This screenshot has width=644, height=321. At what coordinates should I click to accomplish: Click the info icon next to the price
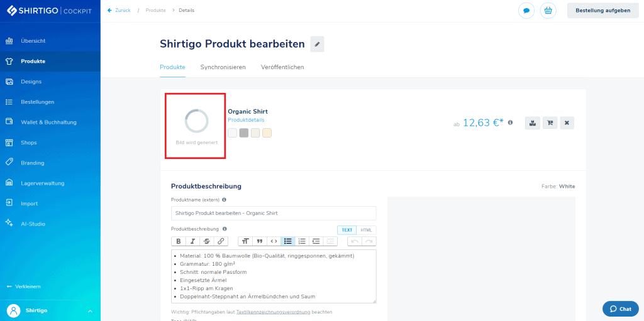(510, 122)
